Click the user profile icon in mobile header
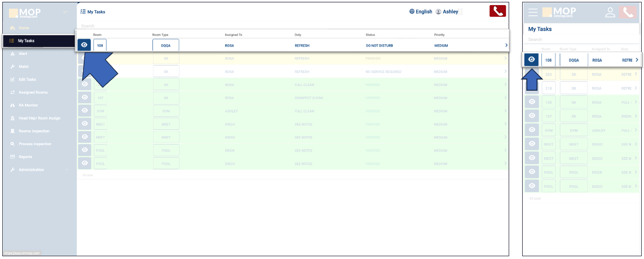 click(x=610, y=13)
